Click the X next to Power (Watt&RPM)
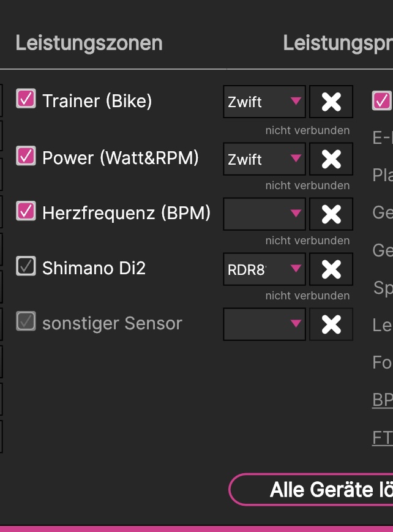Image resolution: width=393 pixels, height=532 pixels. point(331,159)
